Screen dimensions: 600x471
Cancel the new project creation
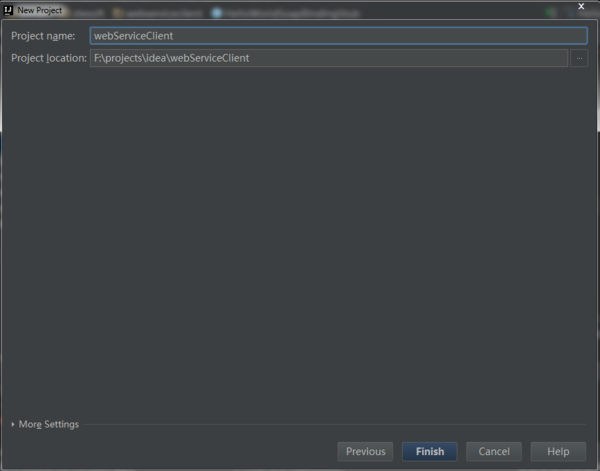coord(494,451)
